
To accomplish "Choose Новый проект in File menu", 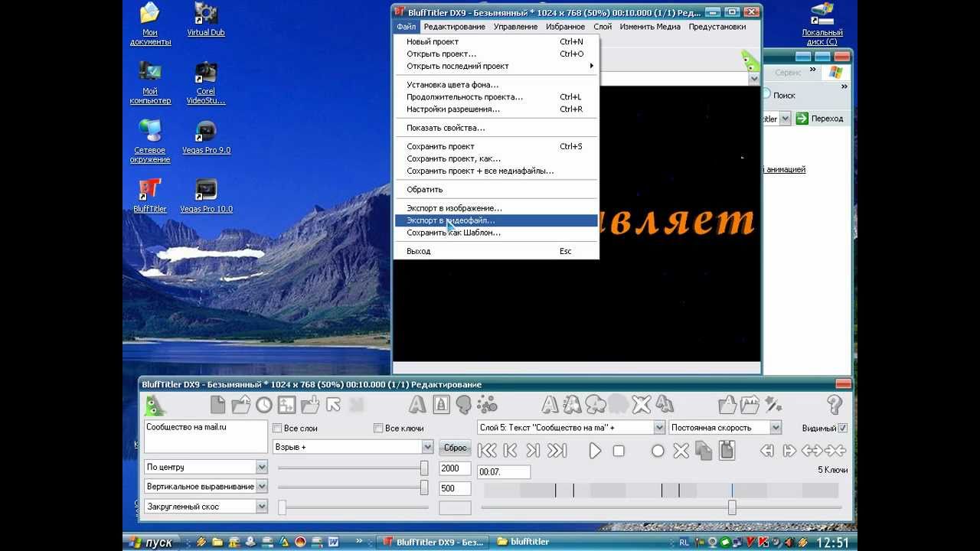I will click(x=495, y=42).
